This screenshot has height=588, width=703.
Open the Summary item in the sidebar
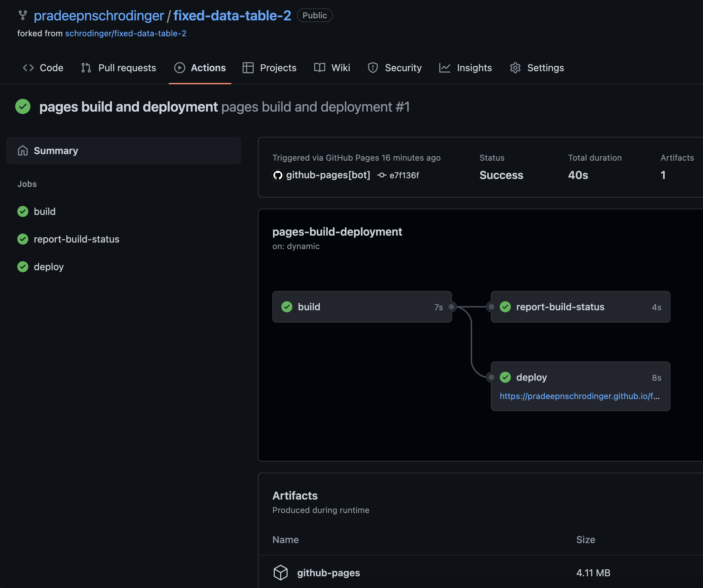coord(55,151)
